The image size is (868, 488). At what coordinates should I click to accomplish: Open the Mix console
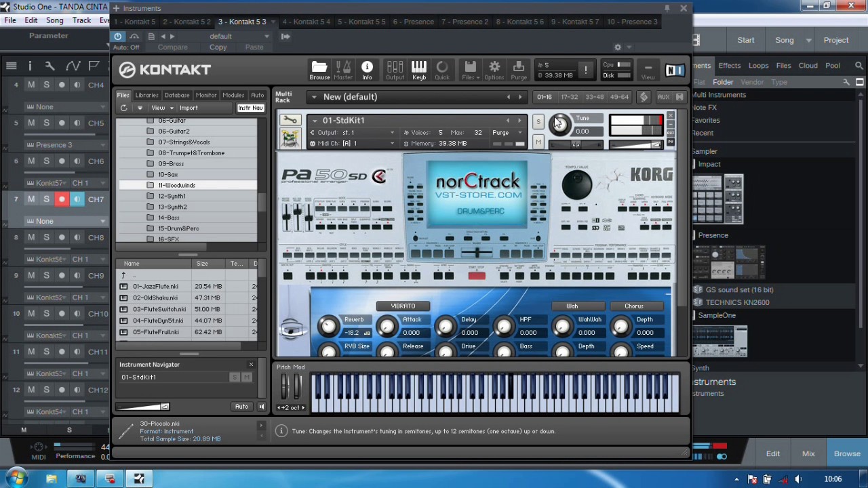point(808,454)
